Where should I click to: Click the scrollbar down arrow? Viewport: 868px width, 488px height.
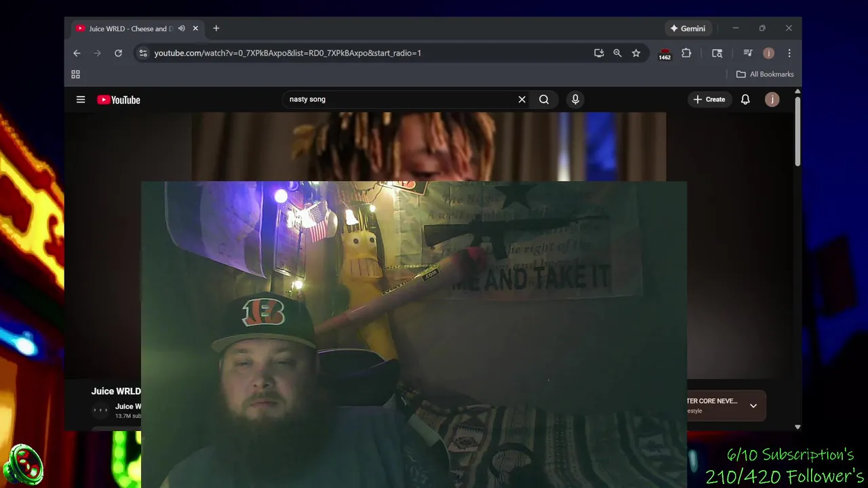pyautogui.click(x=797, y=427)
